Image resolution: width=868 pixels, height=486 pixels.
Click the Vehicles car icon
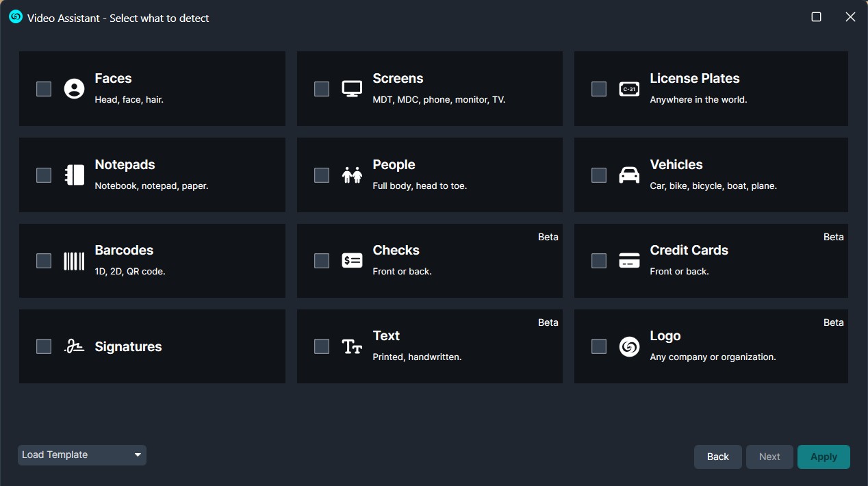tap(629, 175)
